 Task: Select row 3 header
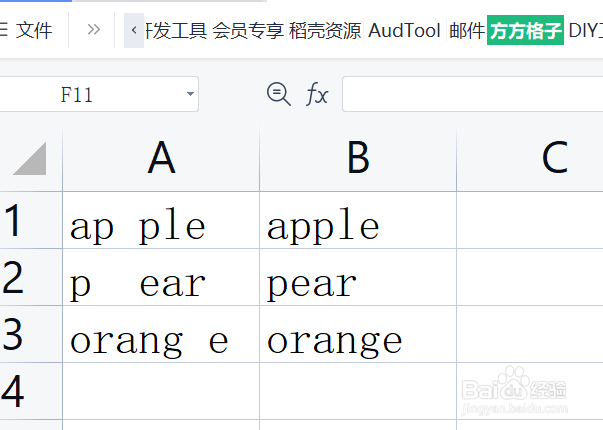(31, 334)
